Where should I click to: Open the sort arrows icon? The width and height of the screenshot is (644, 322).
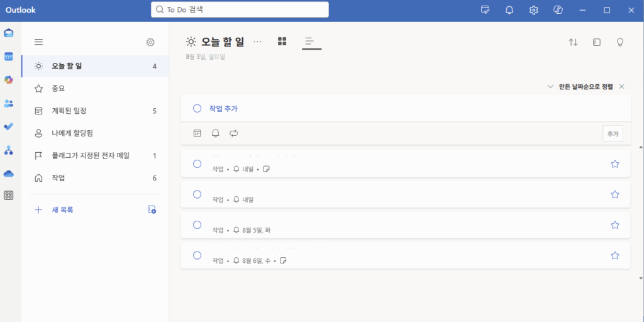(573, 42)
